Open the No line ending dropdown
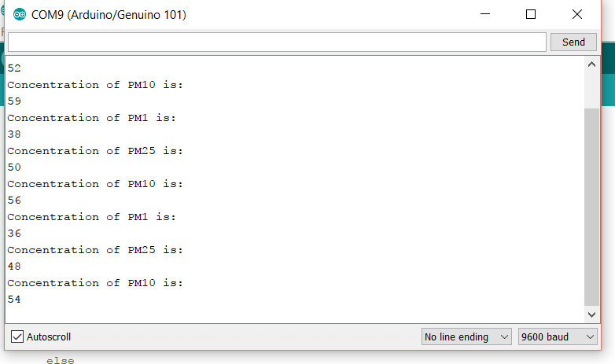615x364 pixels. click(x=467, y=336)
